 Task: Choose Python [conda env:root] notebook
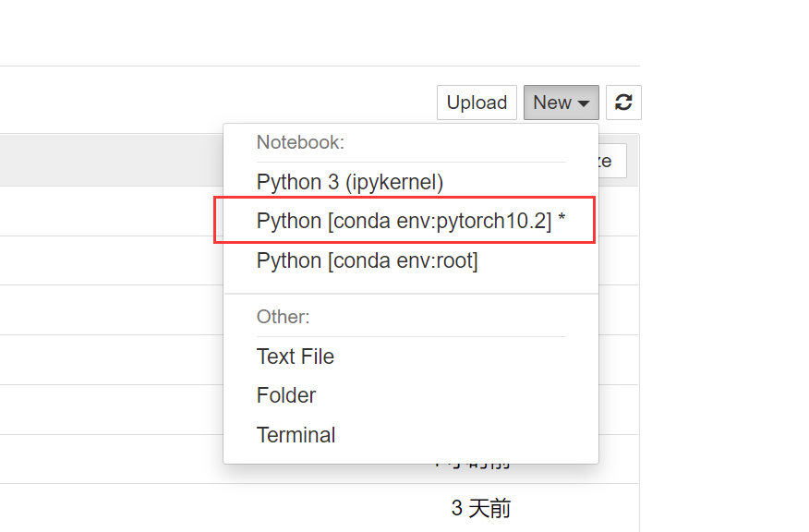[367, 260]
